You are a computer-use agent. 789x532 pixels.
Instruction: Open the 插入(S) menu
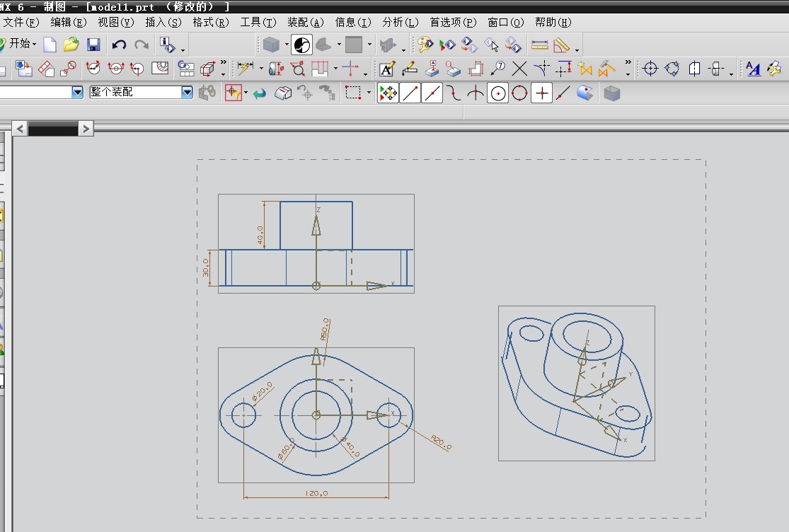(163, 23)
